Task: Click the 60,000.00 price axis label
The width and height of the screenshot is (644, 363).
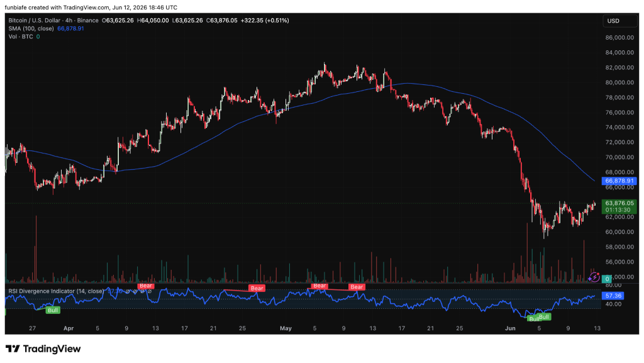Action: tap(619, 232)
